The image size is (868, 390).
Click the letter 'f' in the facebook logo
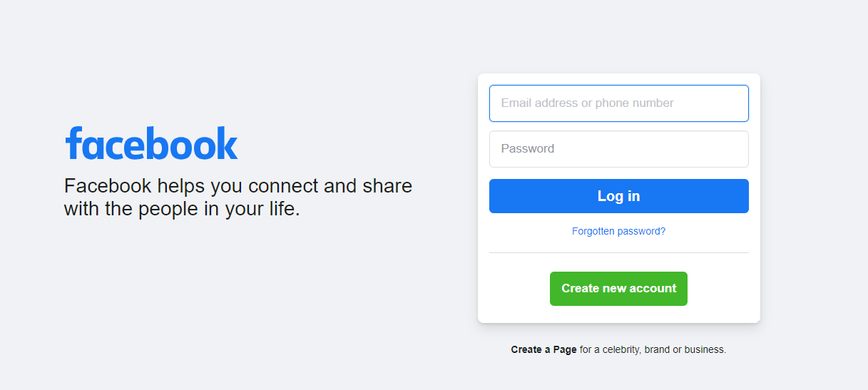[x=74, y=143]
